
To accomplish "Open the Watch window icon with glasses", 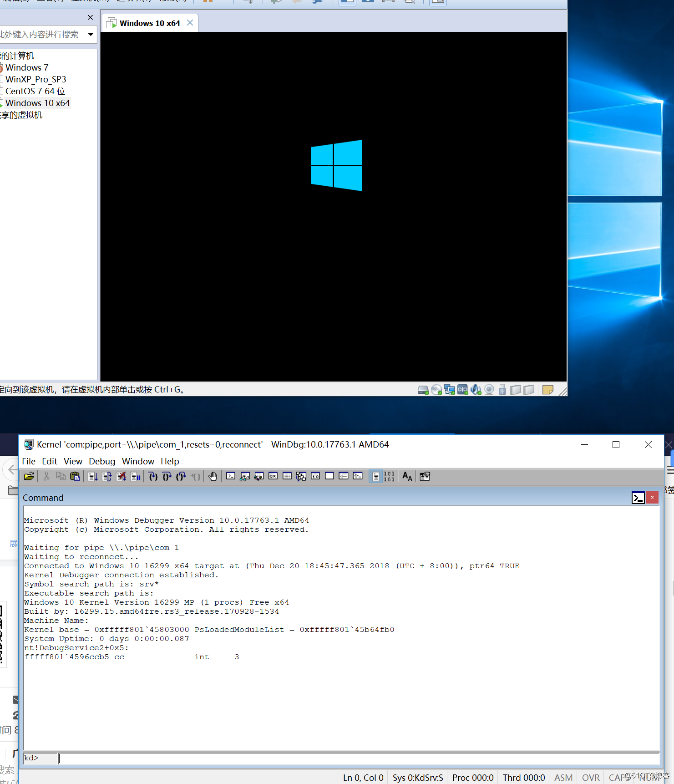I will click(x=245, y=476).
